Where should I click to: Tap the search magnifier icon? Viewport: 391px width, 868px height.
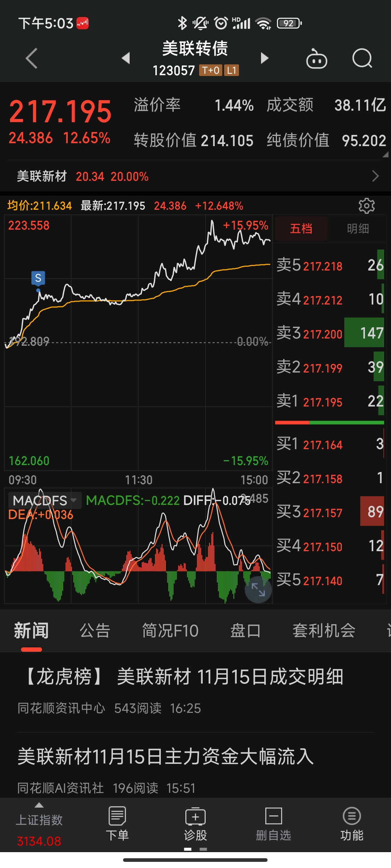click(362, 59)
